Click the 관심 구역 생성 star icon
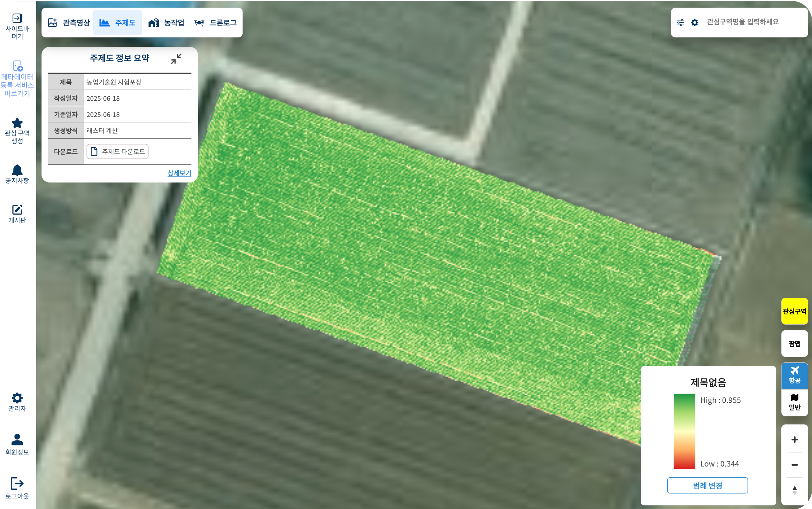Viewport: 812px width, 509px height. click(17, 123)
